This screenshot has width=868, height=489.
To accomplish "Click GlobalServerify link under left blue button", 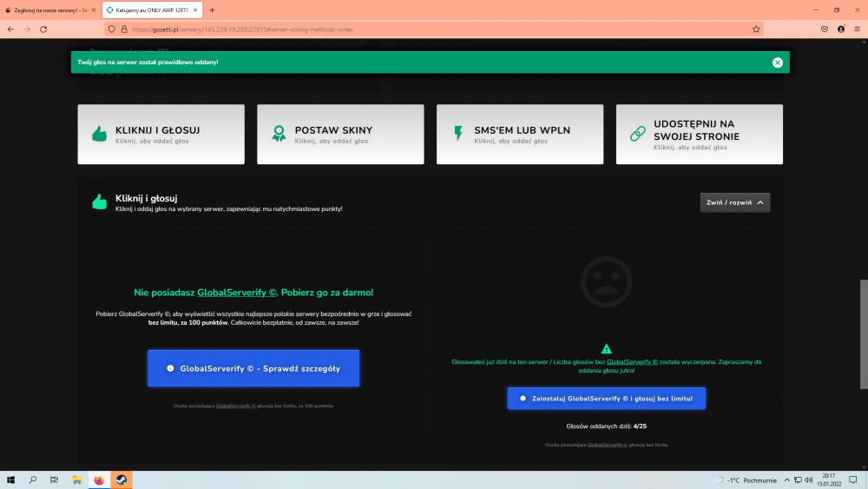I will 236,406.
